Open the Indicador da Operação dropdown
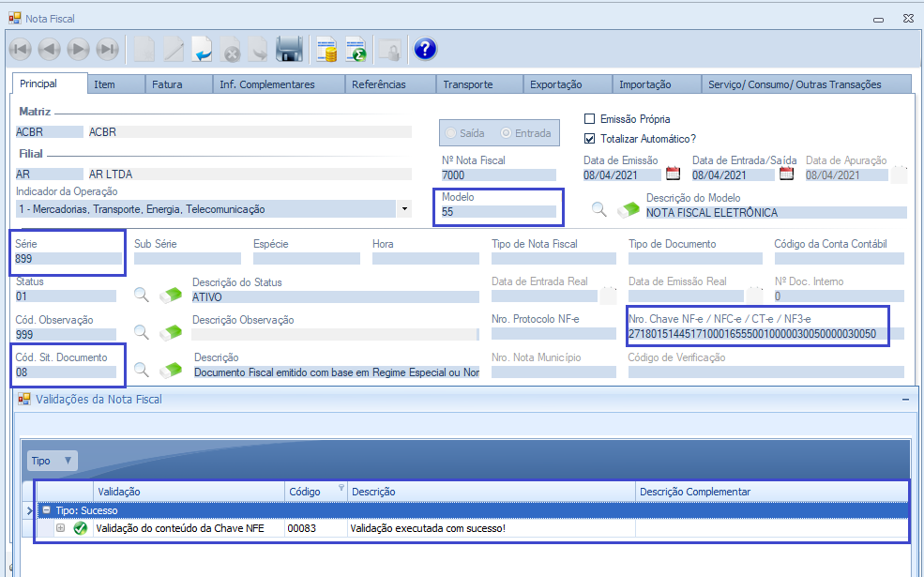The height and width of the screenshot is (577, 924). click(403, 209)
